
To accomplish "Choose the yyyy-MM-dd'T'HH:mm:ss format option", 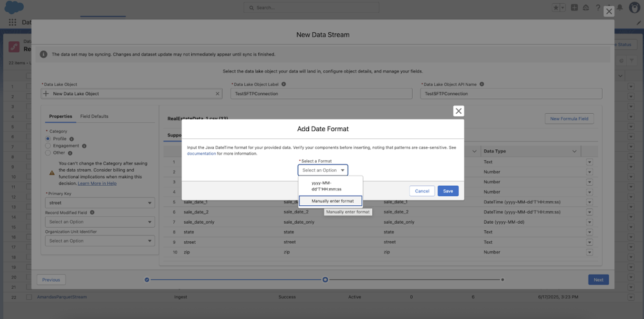I will [326, 186].
